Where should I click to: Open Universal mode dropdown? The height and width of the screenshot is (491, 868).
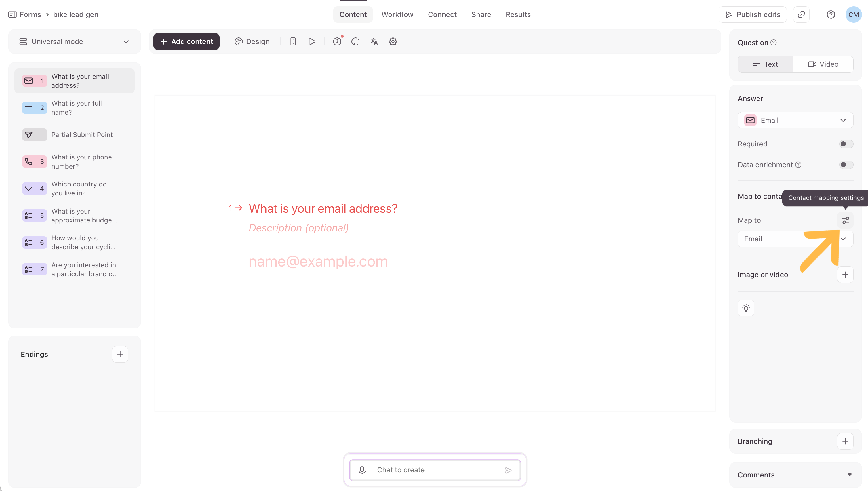point(74,41)
